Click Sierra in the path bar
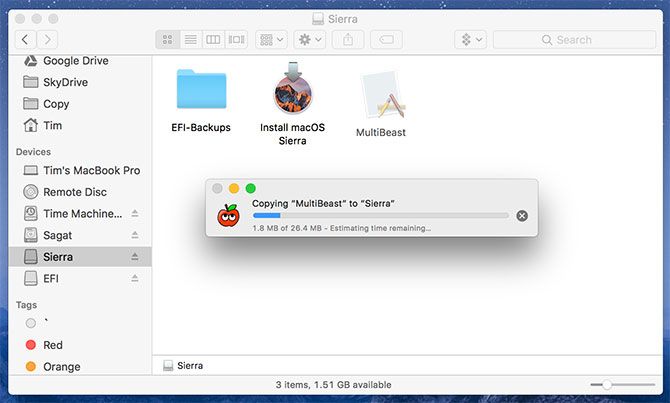 [x=183, y=365]
